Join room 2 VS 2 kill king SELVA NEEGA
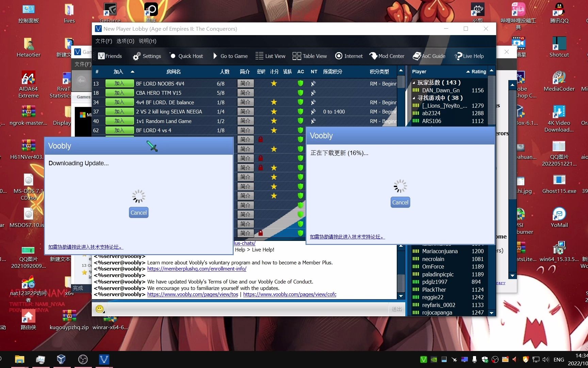The image size is (588, 368). (119, 111)
